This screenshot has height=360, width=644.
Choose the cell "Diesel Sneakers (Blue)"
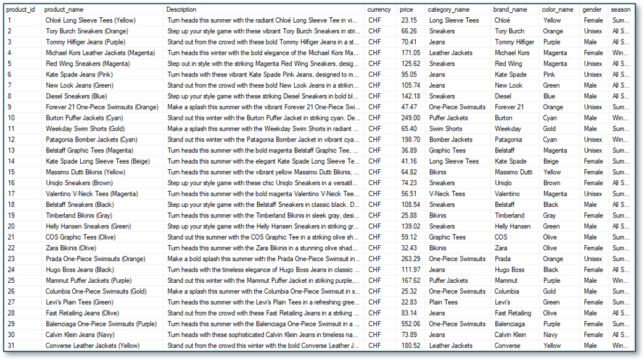click(x=76, y=96)
